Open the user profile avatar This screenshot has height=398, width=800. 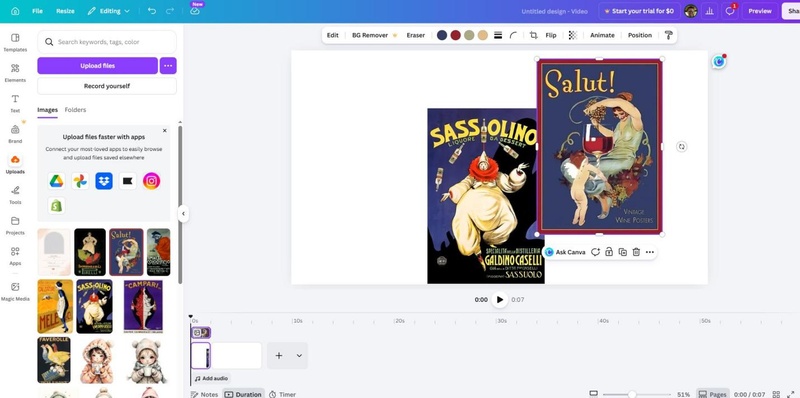(691, 11)
